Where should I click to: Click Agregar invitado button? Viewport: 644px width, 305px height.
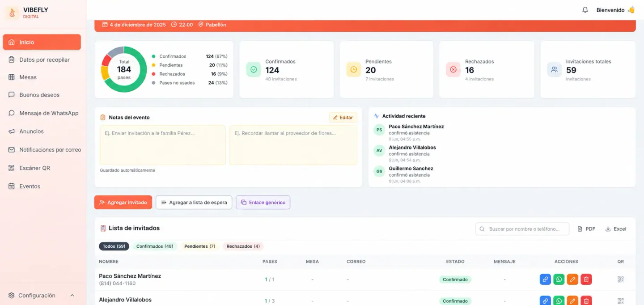pyautogui.click(x=123, y=203)
